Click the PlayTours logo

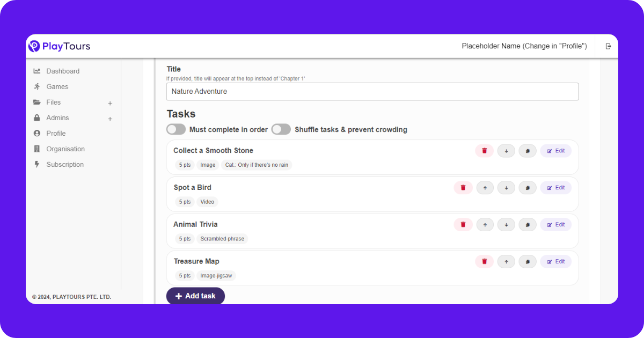pyautogui.click(x=59, y=46)
